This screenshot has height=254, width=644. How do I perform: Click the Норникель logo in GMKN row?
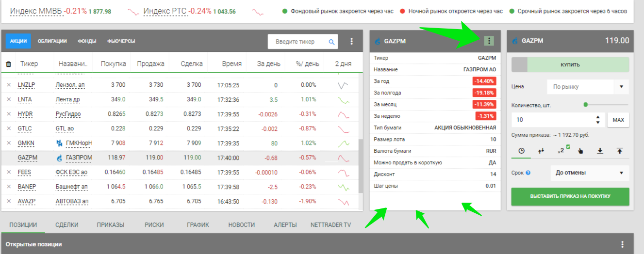click(x=60, y=143)
